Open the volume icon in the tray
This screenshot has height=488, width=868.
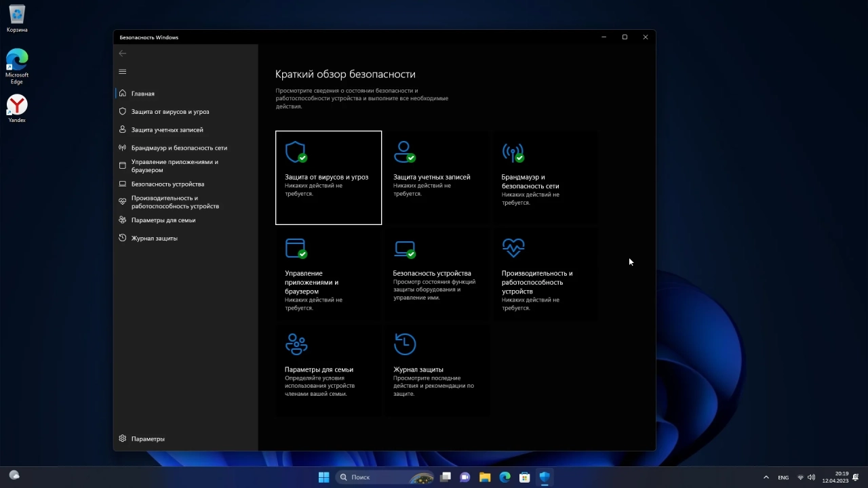click(x=812, y=477)
